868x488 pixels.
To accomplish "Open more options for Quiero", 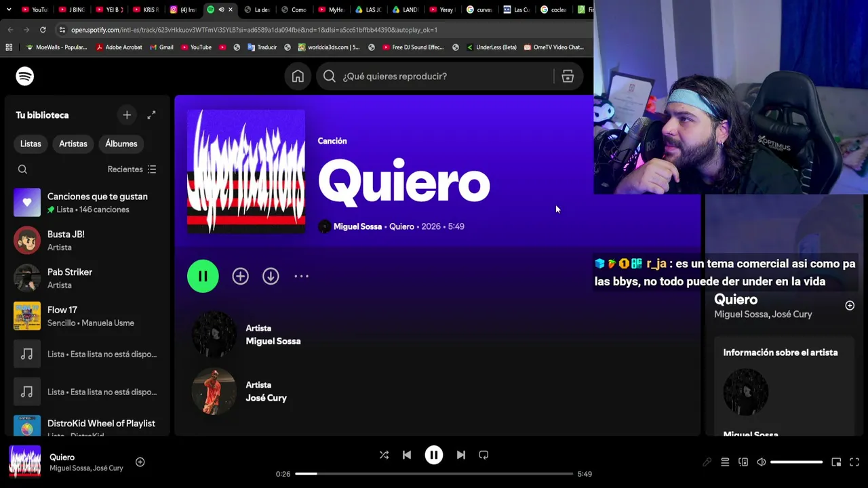I will click(x=301, y=277).
